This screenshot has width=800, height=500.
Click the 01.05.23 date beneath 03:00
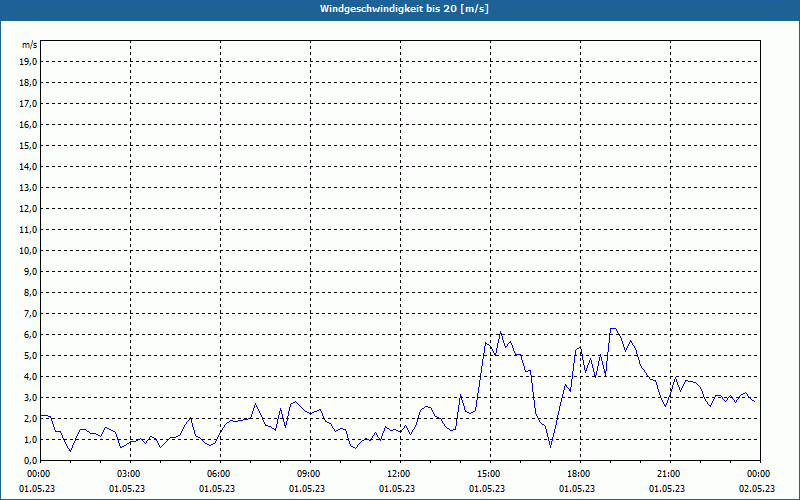tap(127, 489)
